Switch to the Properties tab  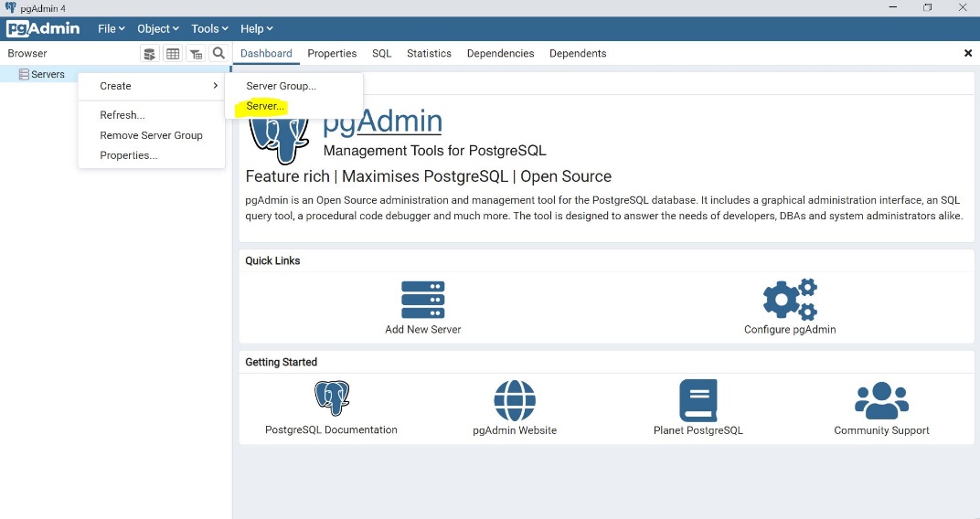pyautogui.click(x=332, y=54)
